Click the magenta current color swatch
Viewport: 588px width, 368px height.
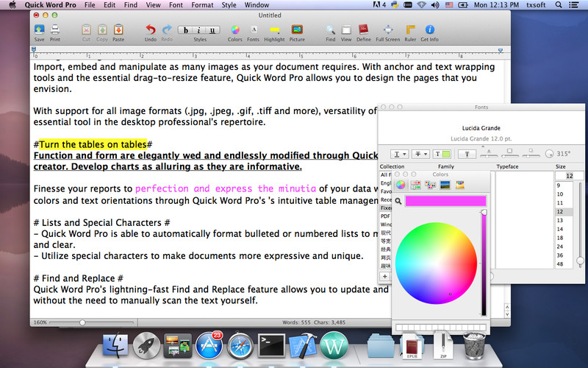tap(445, 201)
